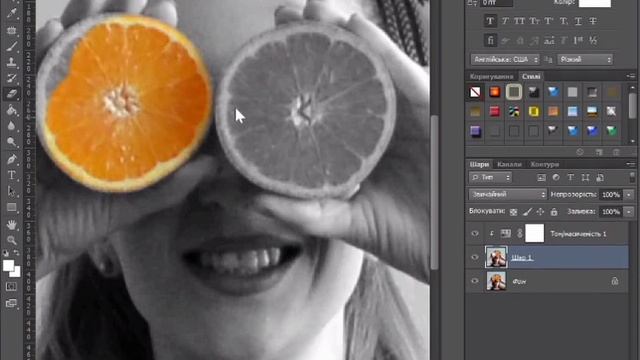Toggle Quick Mask mode
640x360 pixels.
(11, 287)
